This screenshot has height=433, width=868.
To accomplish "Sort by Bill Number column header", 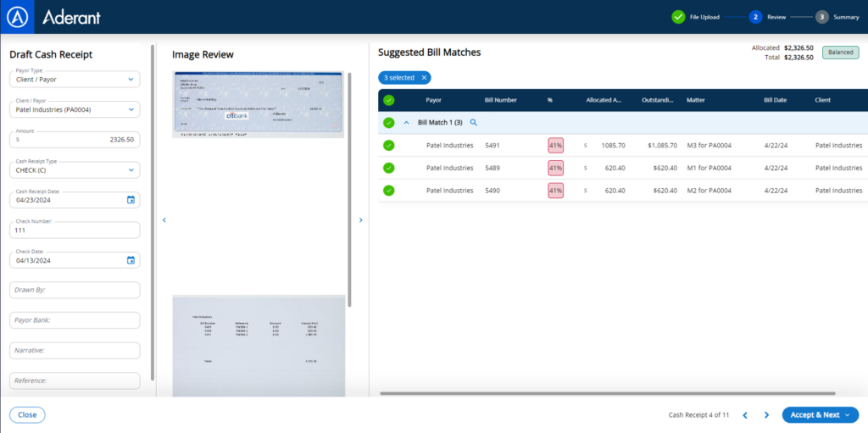I will [501, 100].
